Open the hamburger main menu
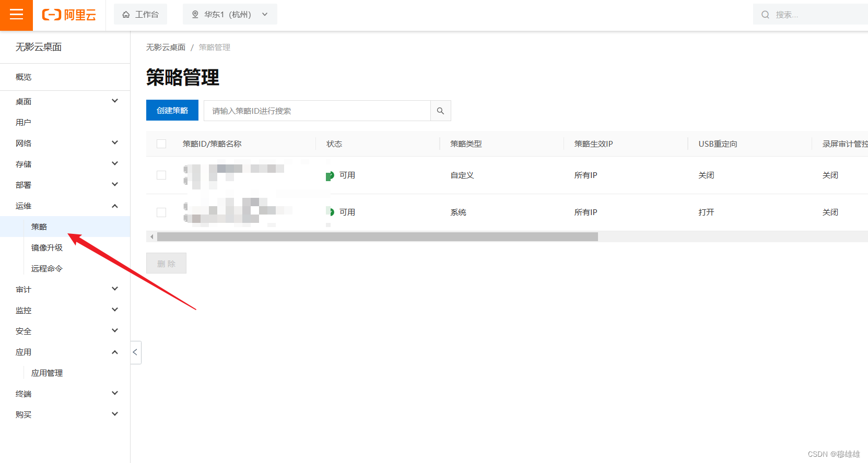 point(16,15)
